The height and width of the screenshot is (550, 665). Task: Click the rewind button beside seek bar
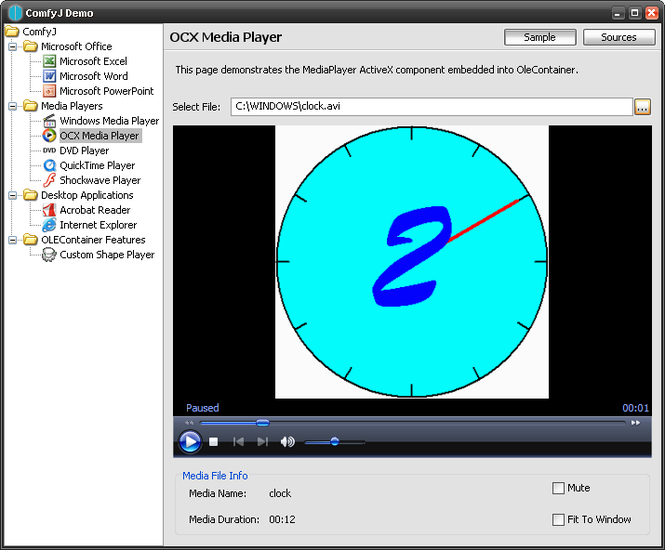coord(190,423)
